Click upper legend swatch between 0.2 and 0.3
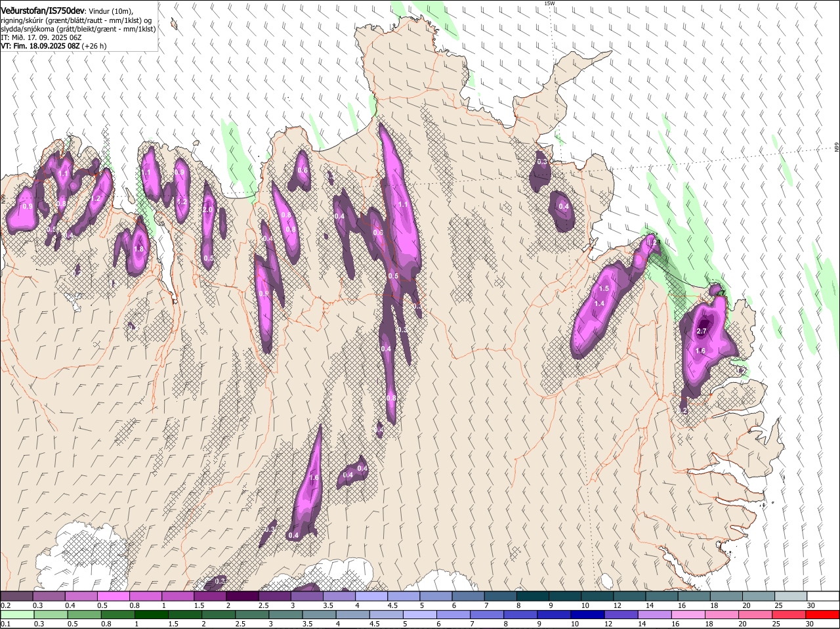Image resolution: width=840 pixels, height=629 pixels. point(16,596)
